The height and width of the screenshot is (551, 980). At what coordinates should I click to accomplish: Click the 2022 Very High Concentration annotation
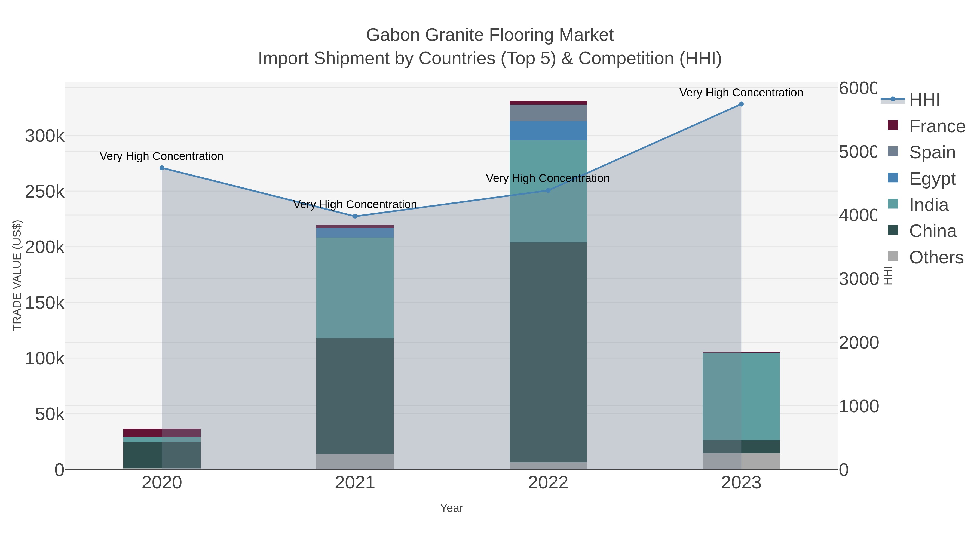[548, 178]
